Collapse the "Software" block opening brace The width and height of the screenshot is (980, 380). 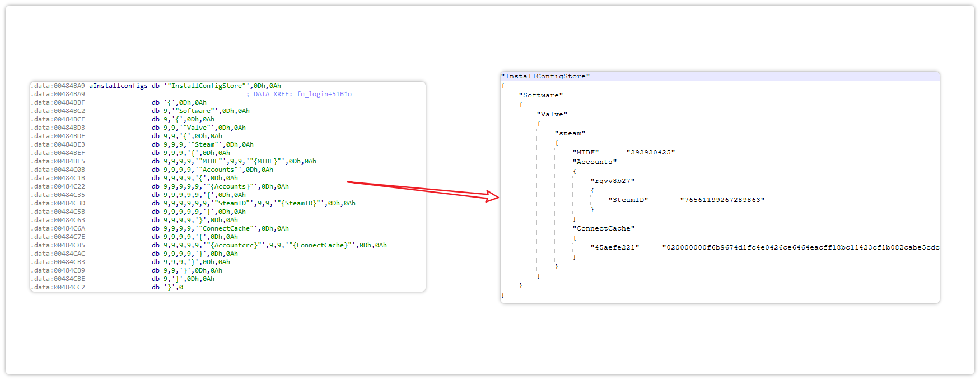click(521, 105)
